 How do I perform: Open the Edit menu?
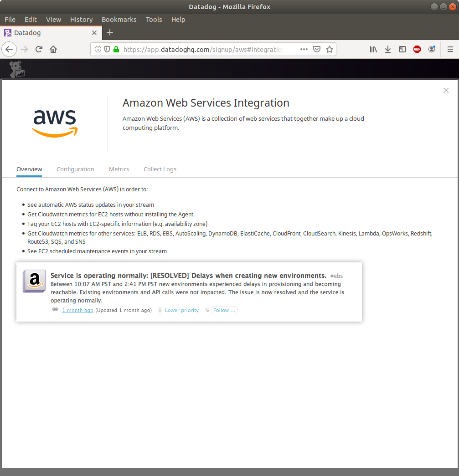31,20
